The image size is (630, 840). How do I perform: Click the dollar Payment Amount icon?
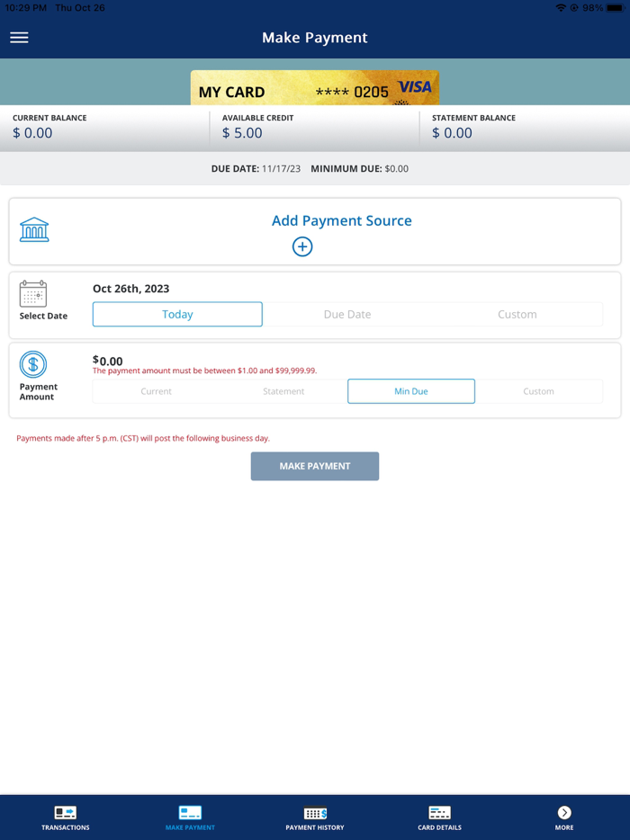33,364
